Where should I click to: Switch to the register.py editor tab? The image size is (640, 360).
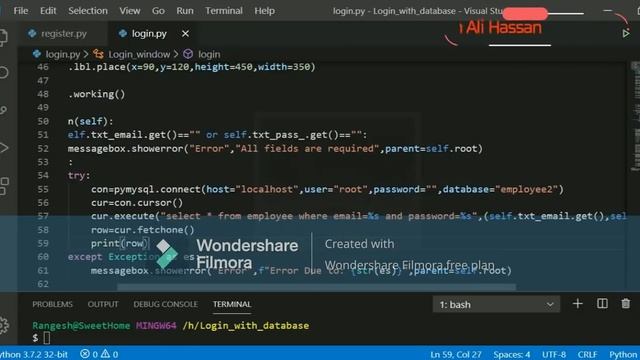click(63, 33)
